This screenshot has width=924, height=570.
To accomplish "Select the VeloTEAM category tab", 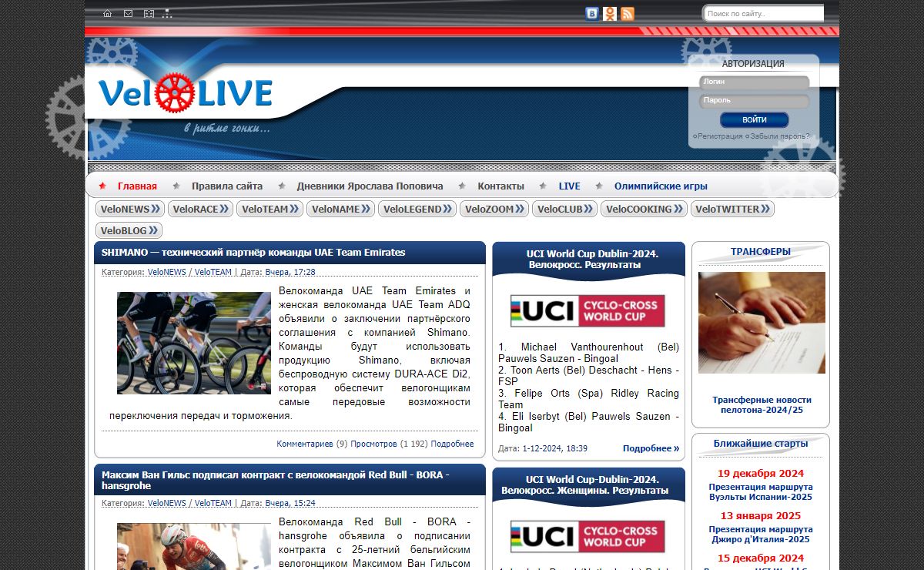I will point(269,209).
